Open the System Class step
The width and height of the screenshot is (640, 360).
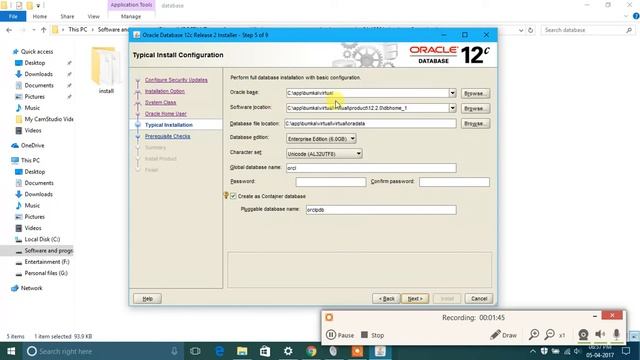(x=160, y=102)
